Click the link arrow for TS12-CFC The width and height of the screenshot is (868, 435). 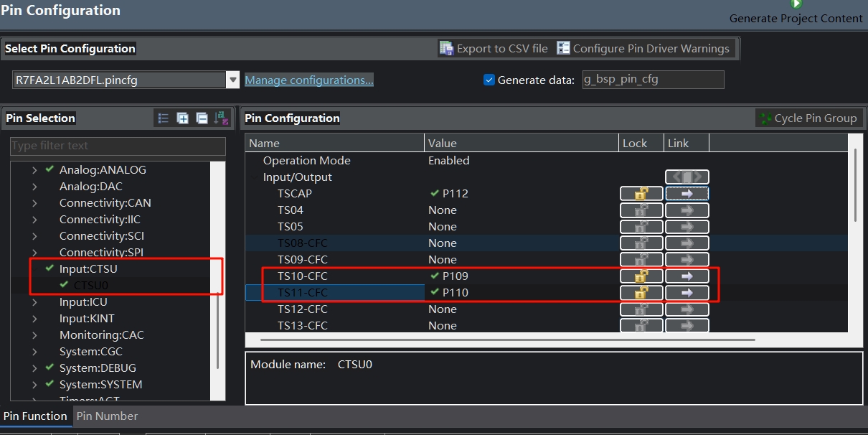tap(687, 309)
